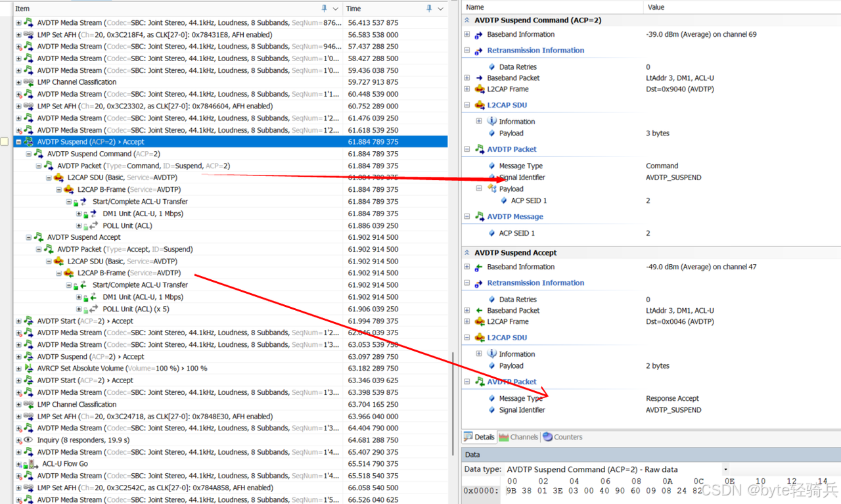Click the Inquiry eye icon
This screenshot has width=841, height=504.
pos(28,440)
